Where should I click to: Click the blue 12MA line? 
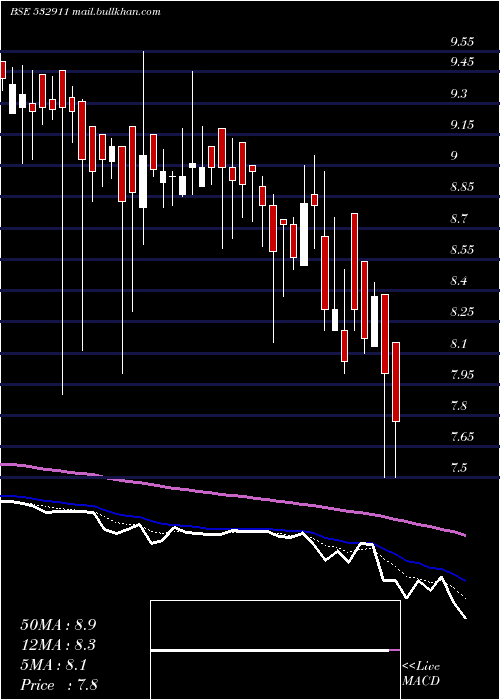point(232,529)
